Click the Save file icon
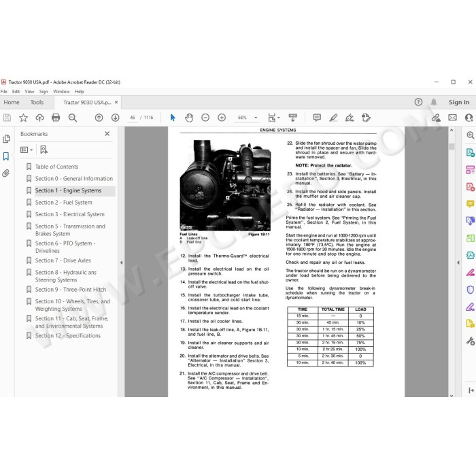476x476 pixels. pyautogui.click(x=7, y=118)
